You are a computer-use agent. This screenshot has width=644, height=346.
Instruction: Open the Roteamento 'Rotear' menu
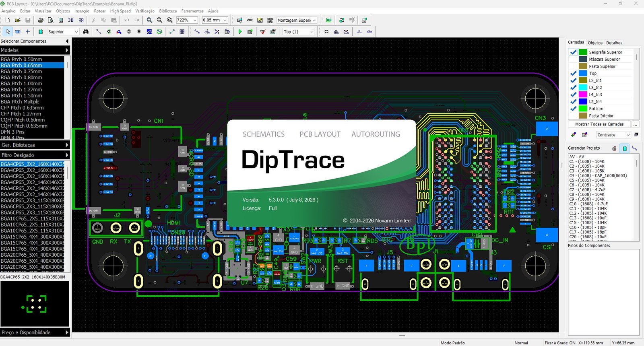pyautogui.click(x=100, y=11)
